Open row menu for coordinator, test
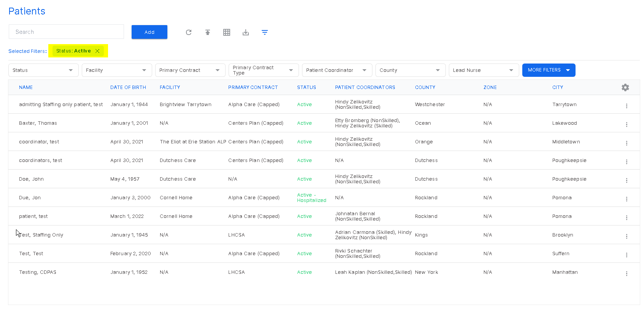Screen dimensions: 644x313 [x=627, y=143]
